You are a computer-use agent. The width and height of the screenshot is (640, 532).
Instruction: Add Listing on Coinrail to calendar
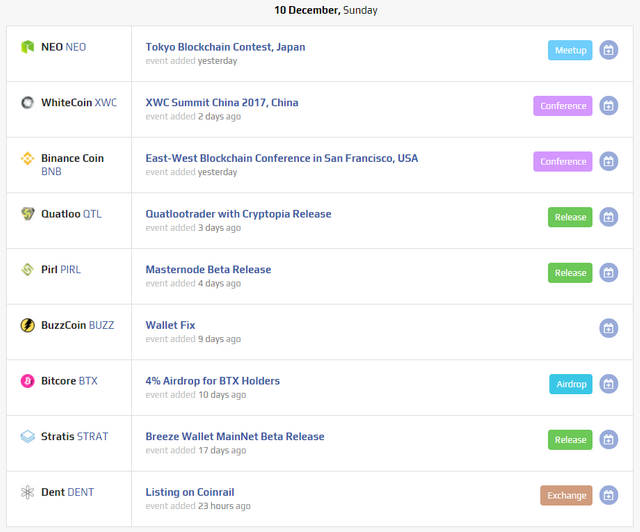coord(609,495)
